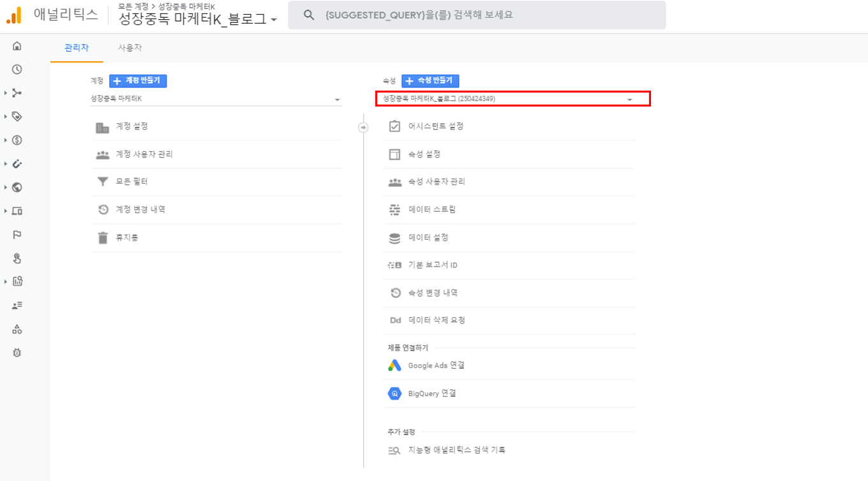Screen dimensions: 868x481
Task: Click the 속성 만들기 button
Action: coord(430,80)
